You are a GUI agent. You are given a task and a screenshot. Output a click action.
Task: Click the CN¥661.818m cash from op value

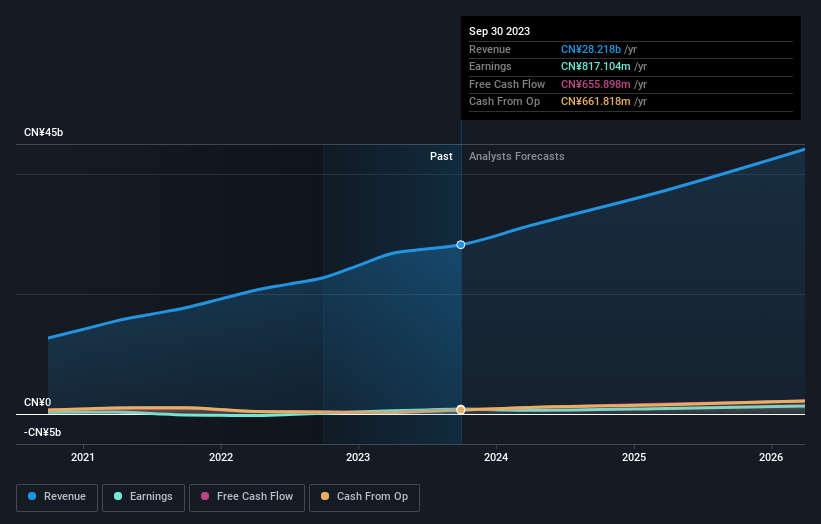pyautogui.click(x=596, y=102)
